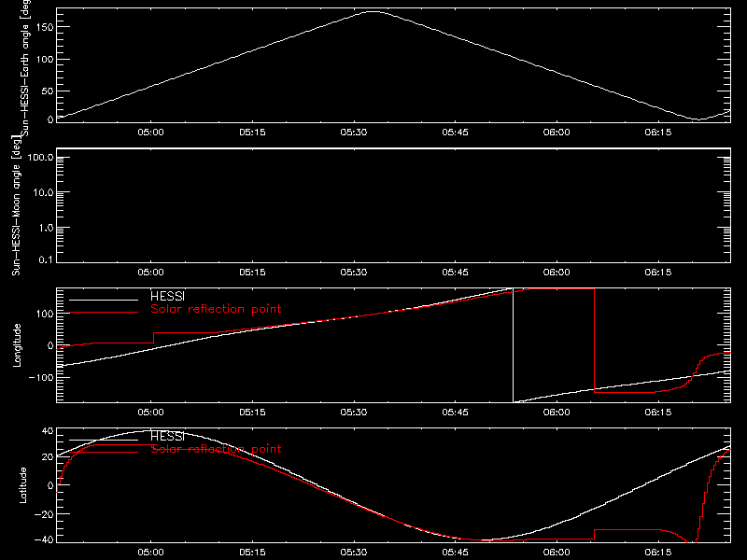The height and width of the screenshot is (560, 747).
Task: Click the 05:15 time label under Longitude plot
Action: tap(252, 413)
